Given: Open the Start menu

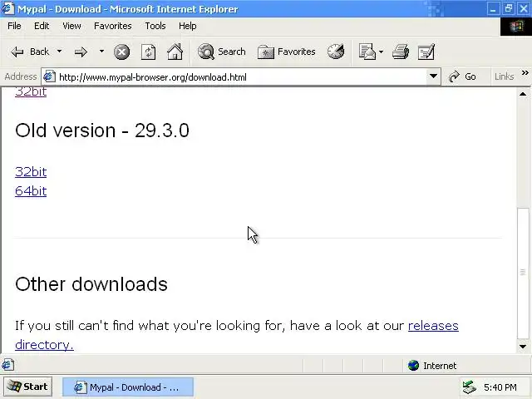Looking at the screenshot, I should [28, 387].
